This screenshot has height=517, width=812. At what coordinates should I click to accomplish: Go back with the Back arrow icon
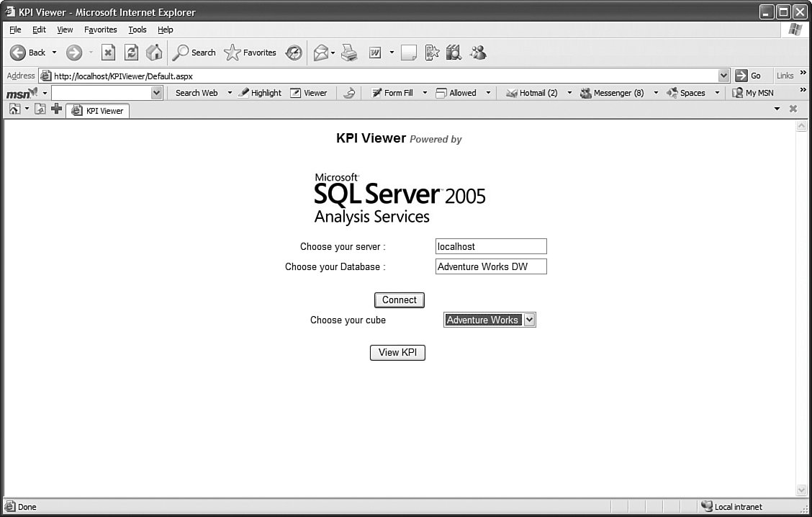coord(17,53)
